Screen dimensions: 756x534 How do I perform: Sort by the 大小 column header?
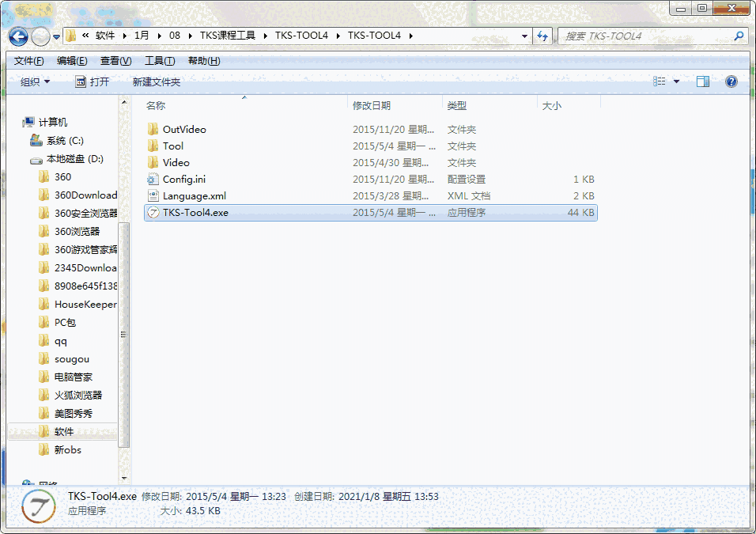(551, 106)
